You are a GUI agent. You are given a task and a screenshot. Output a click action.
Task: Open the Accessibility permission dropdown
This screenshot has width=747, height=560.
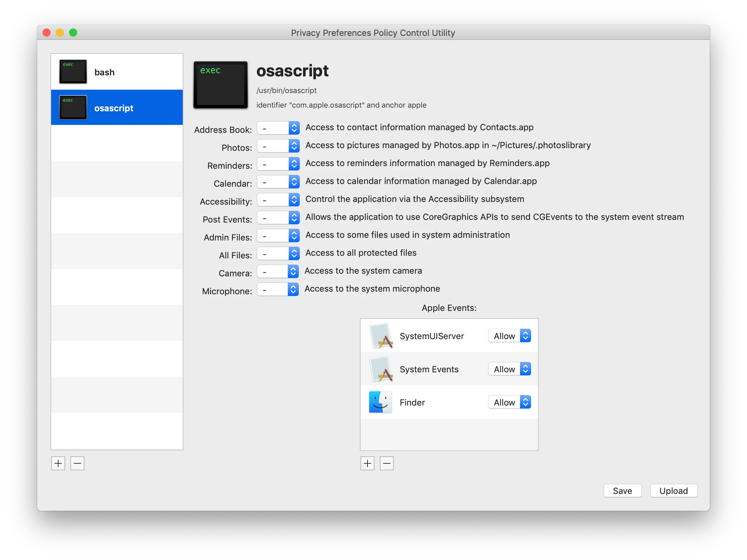[278, 200]
